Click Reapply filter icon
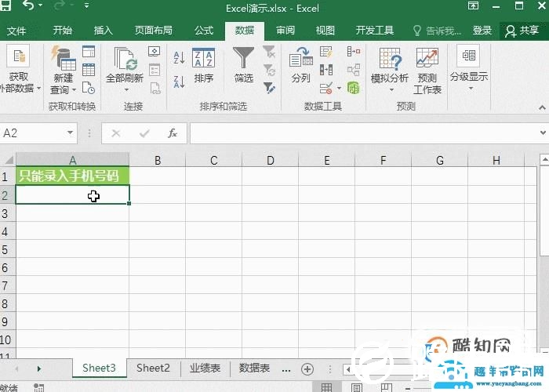This screenshot has width=549, height=392. tap(269, 70)
